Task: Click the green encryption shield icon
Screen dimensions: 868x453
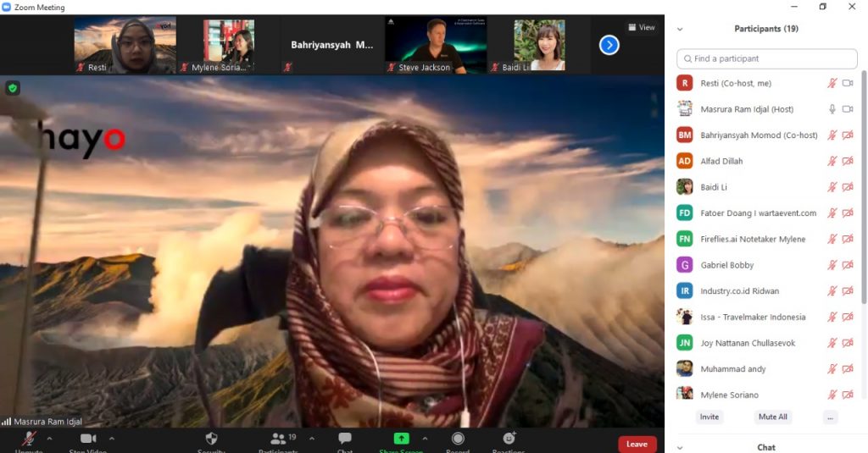Action: 13,88
